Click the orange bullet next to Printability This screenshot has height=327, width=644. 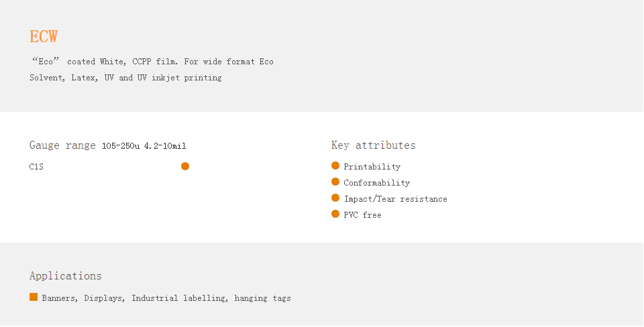(335, 166)
